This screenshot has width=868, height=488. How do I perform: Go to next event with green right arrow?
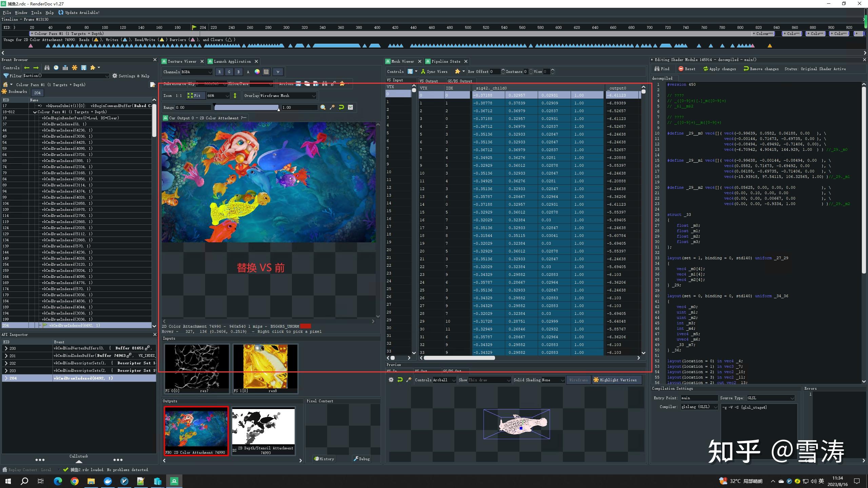36,68
